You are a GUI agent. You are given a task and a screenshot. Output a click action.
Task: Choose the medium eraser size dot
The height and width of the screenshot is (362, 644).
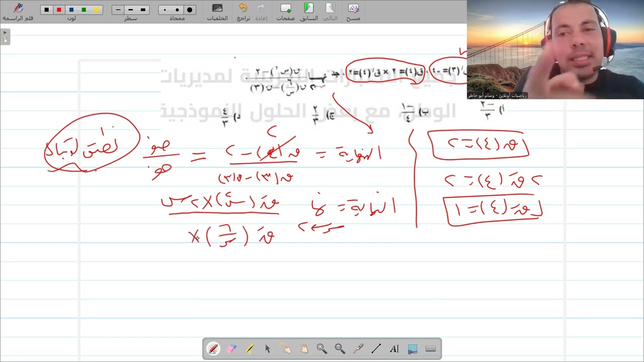(x=177, y=10)
